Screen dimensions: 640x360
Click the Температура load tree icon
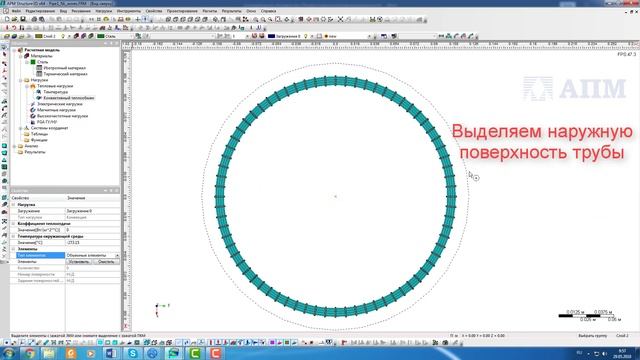[x=39, y=92]
